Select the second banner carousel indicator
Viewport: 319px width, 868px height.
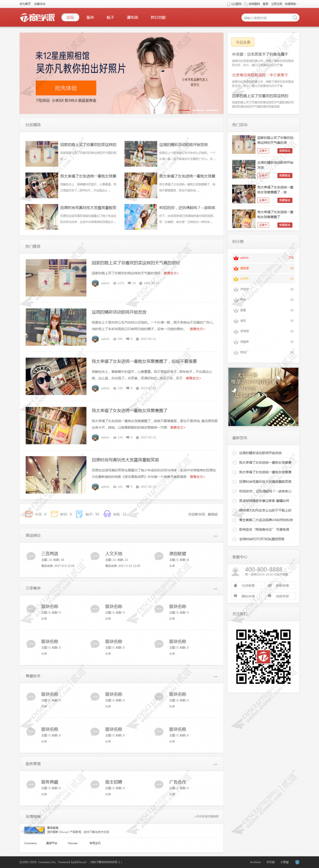point(198,110)
